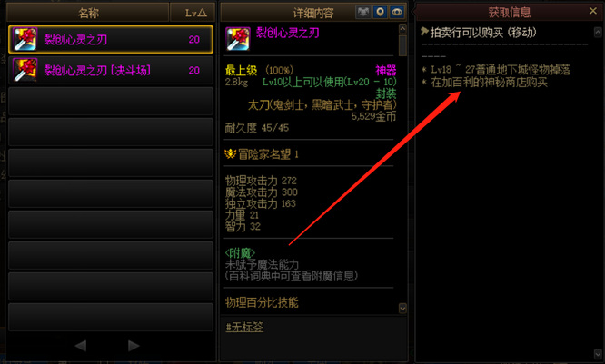Image resolution: width=605 pixels, height=364 pixels.
Task: Sort the list by the 名称 column header
Action: coord(88,13)
